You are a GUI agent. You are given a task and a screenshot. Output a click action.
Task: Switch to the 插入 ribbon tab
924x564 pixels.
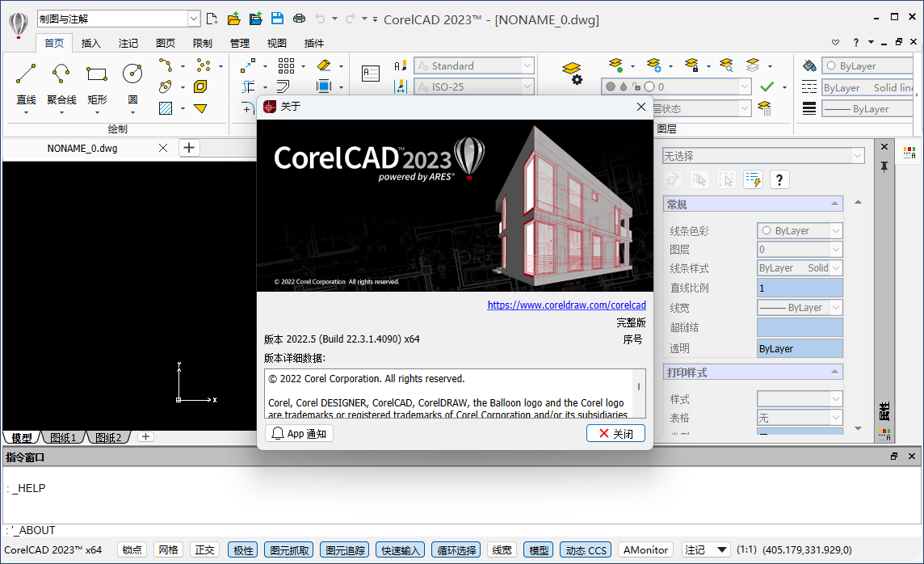coord(90,43)
